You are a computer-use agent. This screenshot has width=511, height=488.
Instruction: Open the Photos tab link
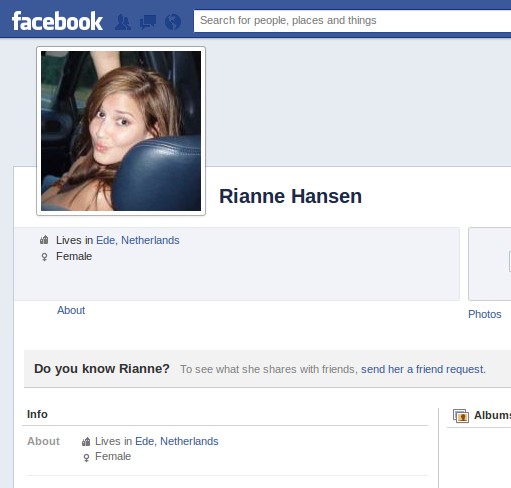(x=485, y=314)
